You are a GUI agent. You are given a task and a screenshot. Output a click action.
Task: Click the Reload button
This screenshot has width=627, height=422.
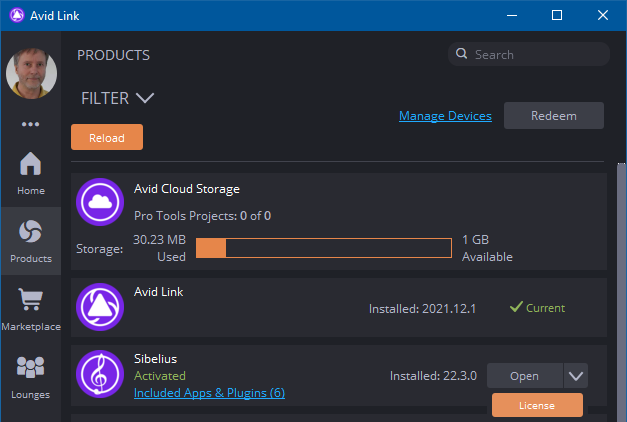click(x=107, y=137)
